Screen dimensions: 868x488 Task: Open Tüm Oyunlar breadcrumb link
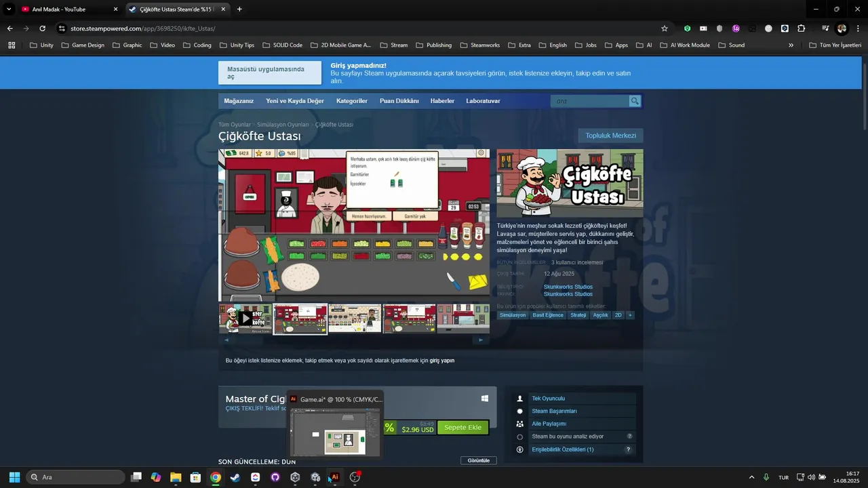click(235, 125)
